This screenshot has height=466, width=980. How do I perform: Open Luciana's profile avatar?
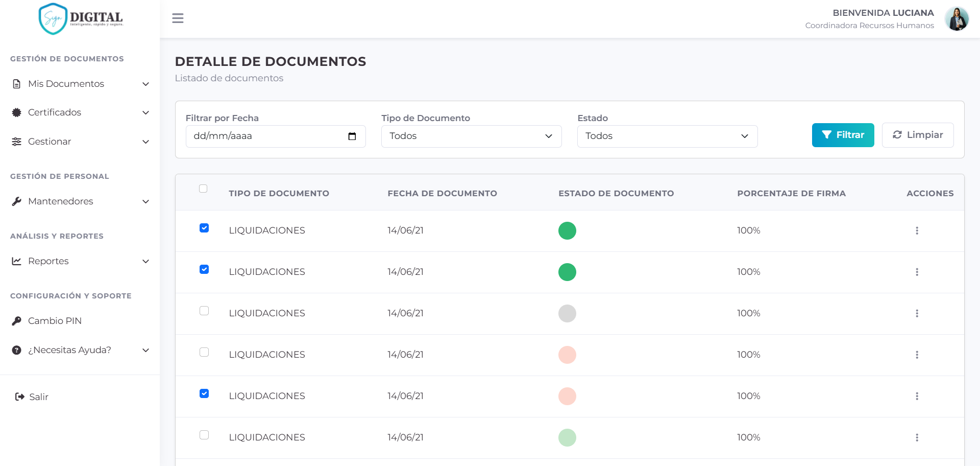click(x=957, y=19)
